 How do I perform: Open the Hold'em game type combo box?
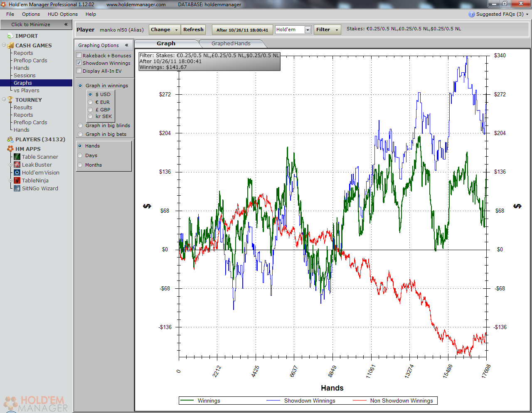pos(293,29)
